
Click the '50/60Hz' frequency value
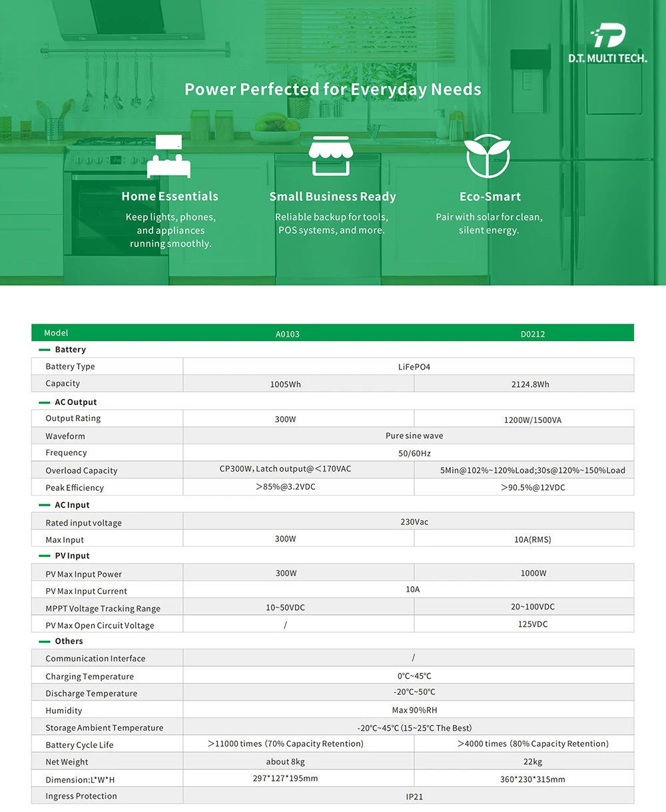point(414,453)
